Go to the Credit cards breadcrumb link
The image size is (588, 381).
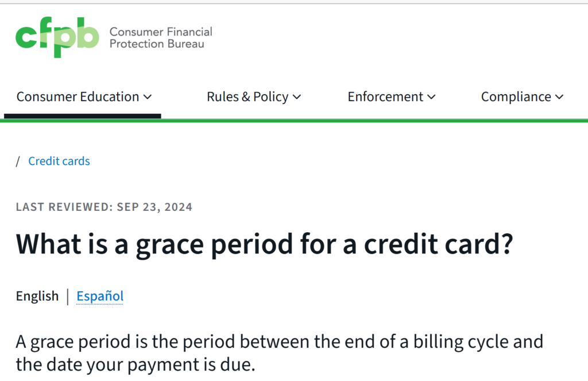[59, 161]
